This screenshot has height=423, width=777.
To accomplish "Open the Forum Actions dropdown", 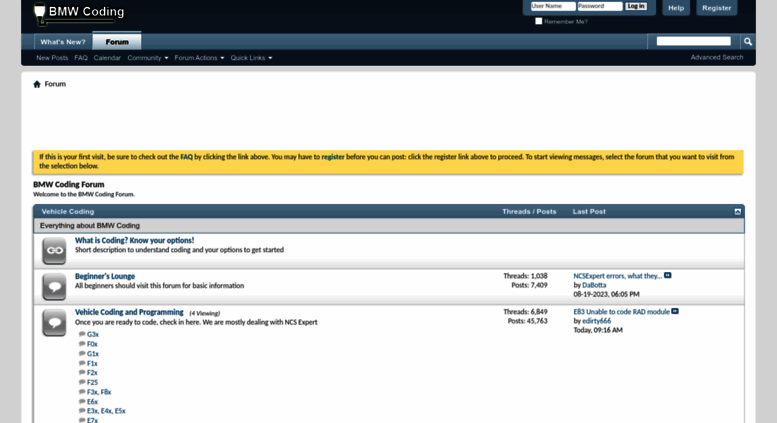I will [199, 58].
